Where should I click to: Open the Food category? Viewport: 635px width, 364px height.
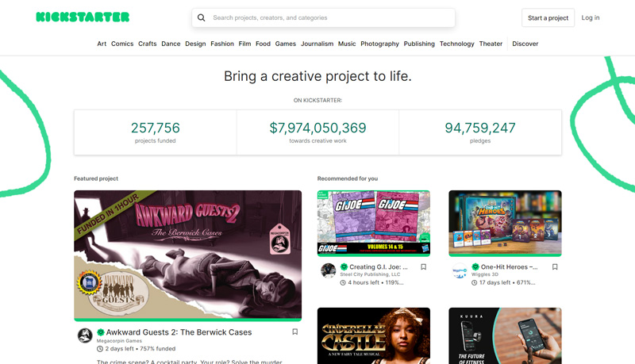point(264,44)
